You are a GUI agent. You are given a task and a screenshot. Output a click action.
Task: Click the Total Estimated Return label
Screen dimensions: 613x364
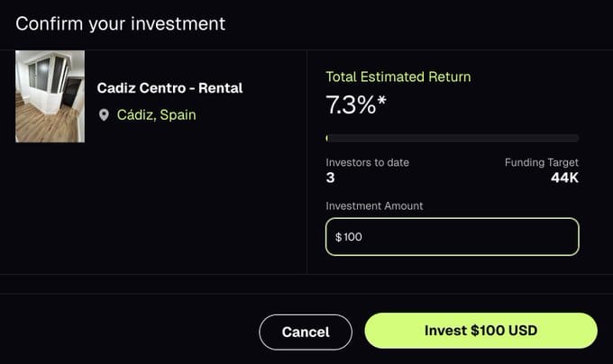tap(398, 77)
